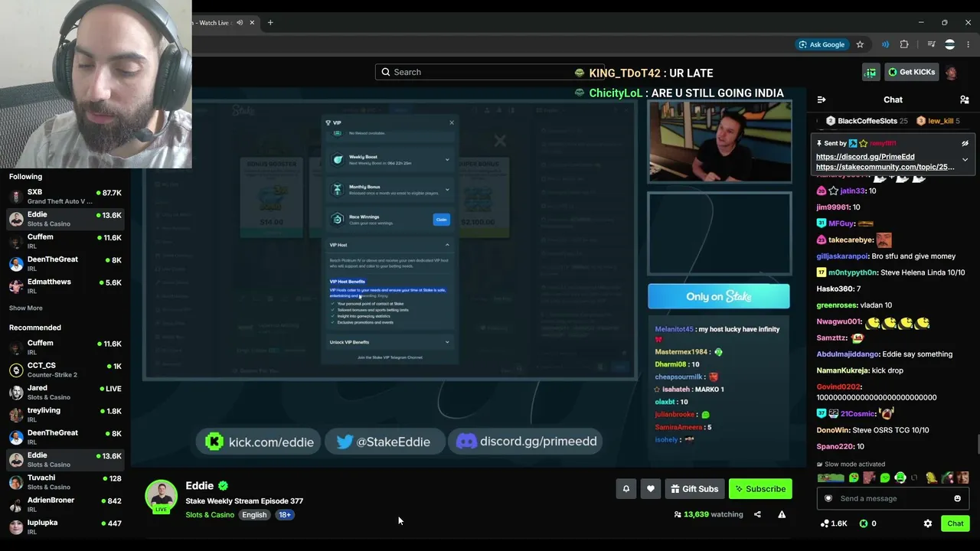This screenshot has height=551, width=980.
Task: Click the Send a message field
Action: [x=893, y=498]
